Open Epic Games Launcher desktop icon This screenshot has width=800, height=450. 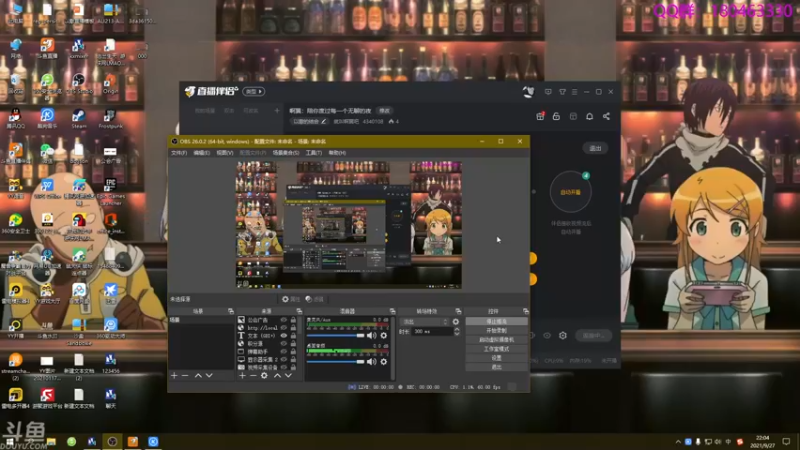111,191
